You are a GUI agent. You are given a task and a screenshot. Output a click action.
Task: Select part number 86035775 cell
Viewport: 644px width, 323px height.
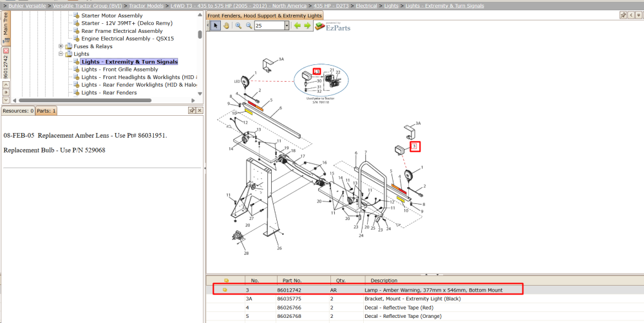click(289, 299)
